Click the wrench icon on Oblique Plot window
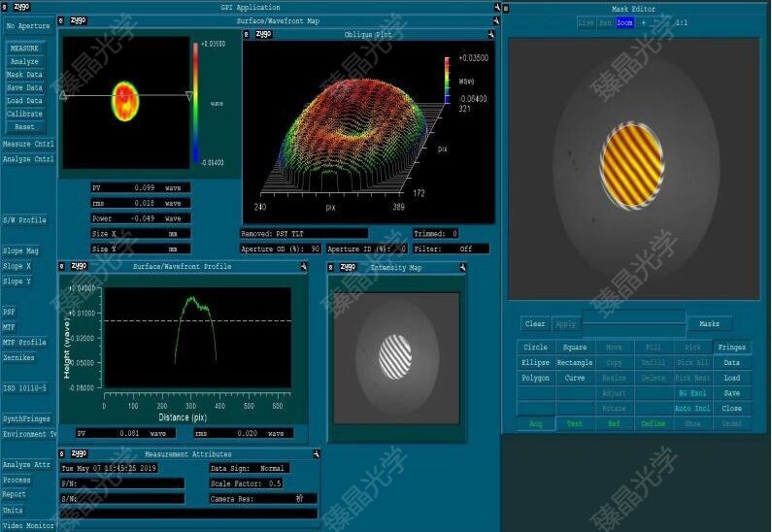This screenshot has width=772, height=532. coord(491,34)
